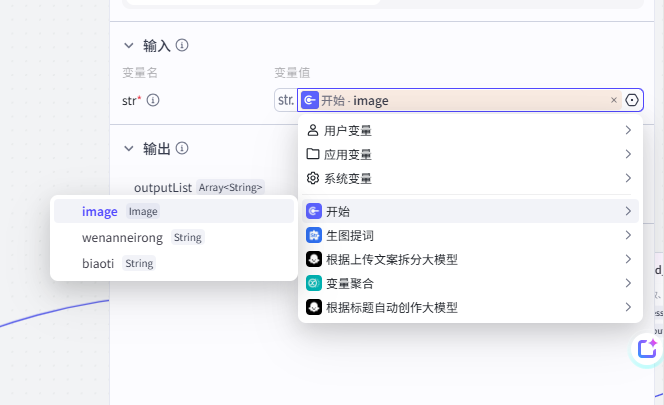Click the 生图提词 node icon
This screenshot has height=405, width=664.
(313, 236)
